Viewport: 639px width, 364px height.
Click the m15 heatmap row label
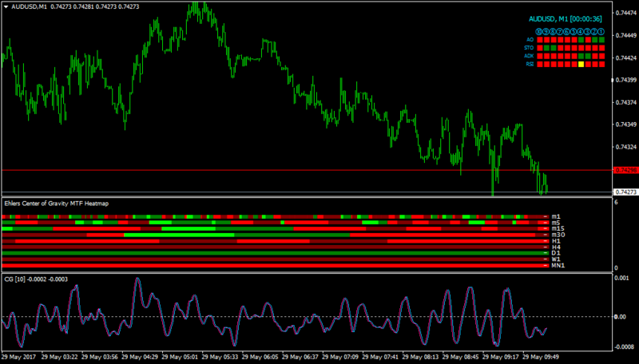click(x=558, y=229)
